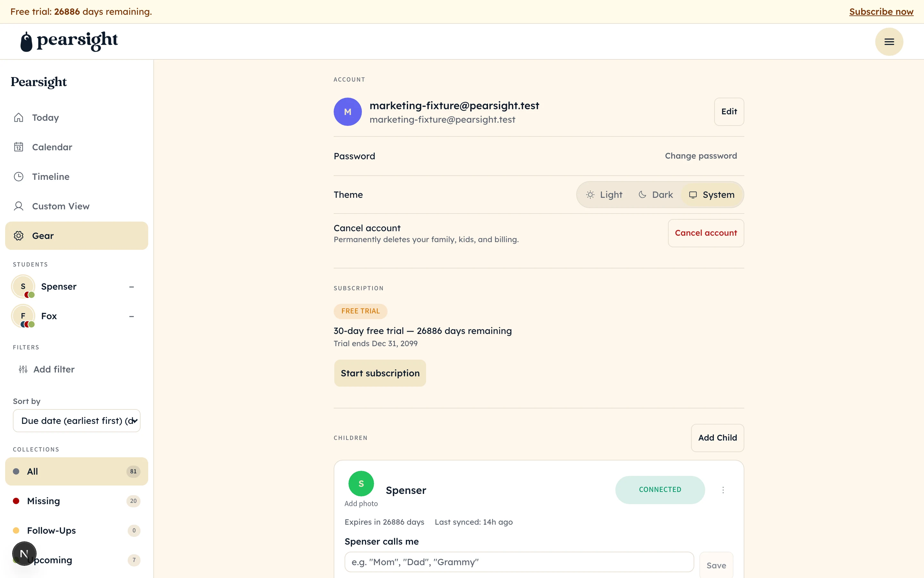This screenshot has height=578, width=924.
Task: Open Timeline in the sidebar
Action: tap(76, 177)
